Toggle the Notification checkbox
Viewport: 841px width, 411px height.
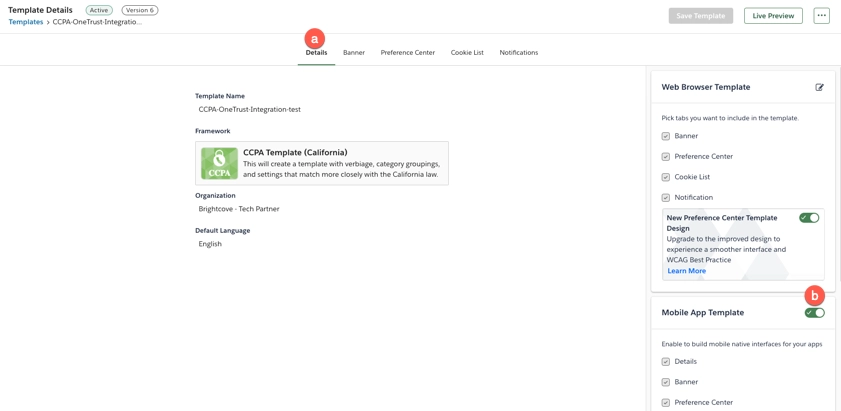tap(666, 198)
